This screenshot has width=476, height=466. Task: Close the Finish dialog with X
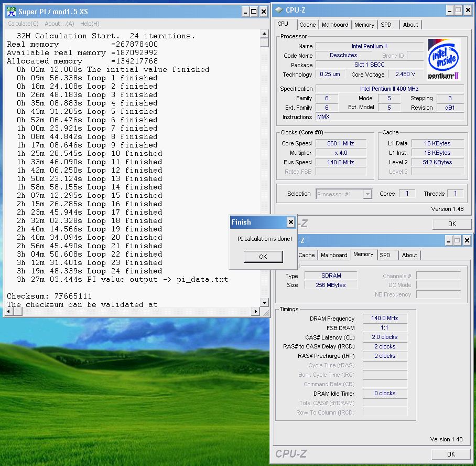[290, 222]
